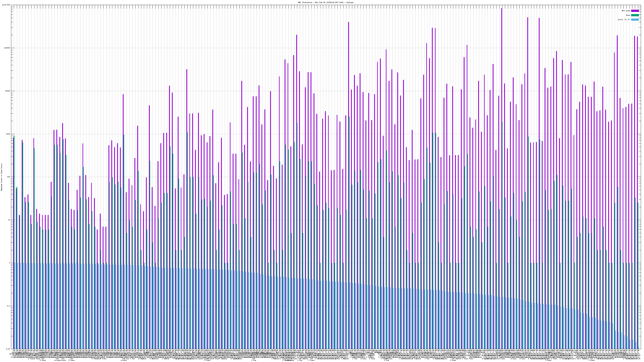The height and width of the screenshot is (362, 644).
Task: Click the vertical 'Message Count or Spam Score' axis label
Action: tap(1, 177)
